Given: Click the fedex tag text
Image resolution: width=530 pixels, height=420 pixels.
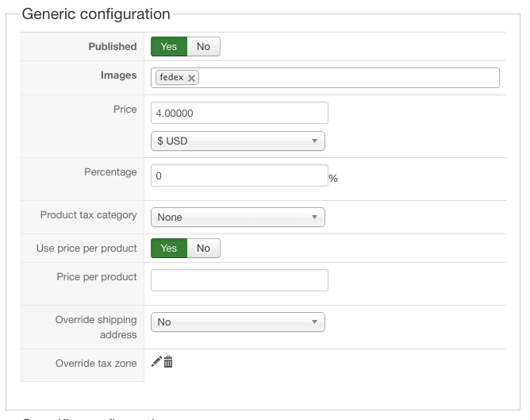Looking at the screenshot, I should click(x=171, y=78).
